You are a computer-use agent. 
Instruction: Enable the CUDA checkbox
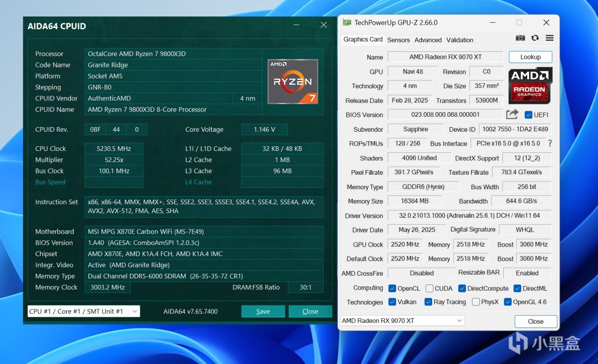coord(429,288)
